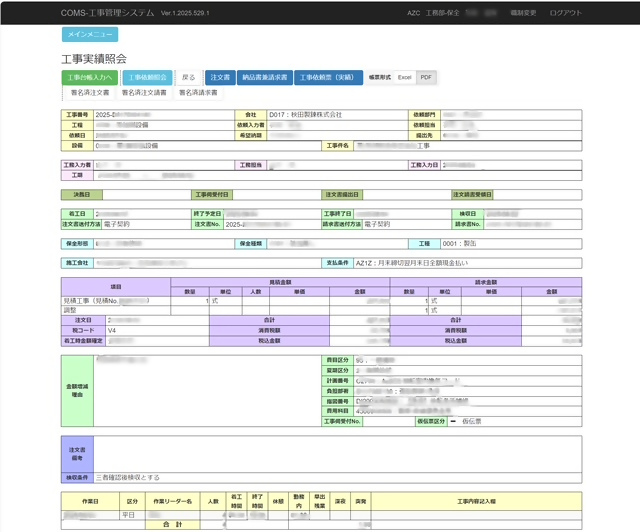This screenshot has width=640, height=532.
Task: Click the メインメニュー button
Action: (89, 35)
